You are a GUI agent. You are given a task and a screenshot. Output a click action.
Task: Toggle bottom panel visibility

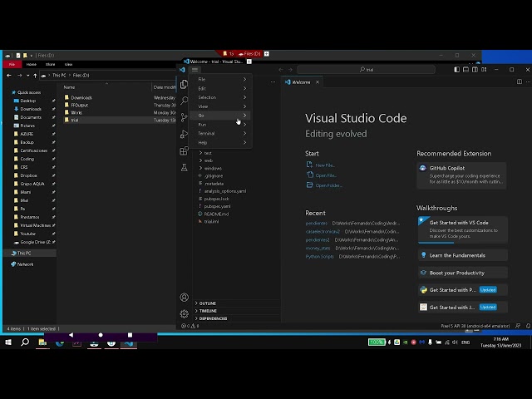465,70
